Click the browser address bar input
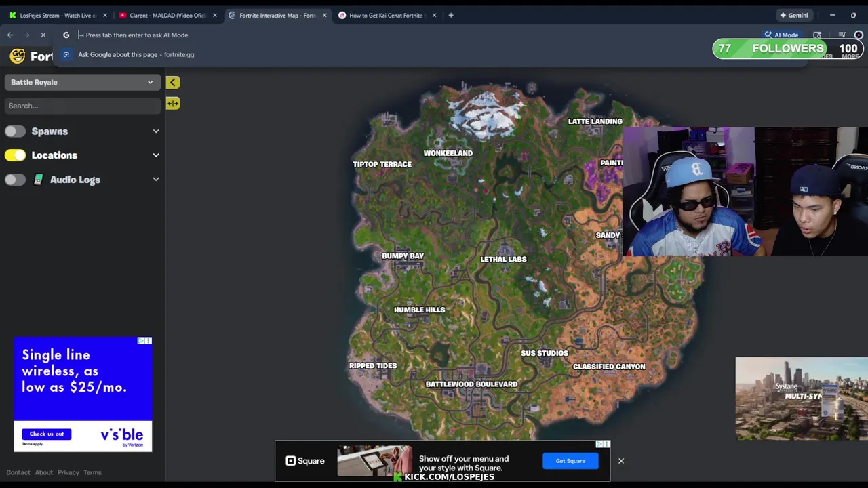 point(407,35)
